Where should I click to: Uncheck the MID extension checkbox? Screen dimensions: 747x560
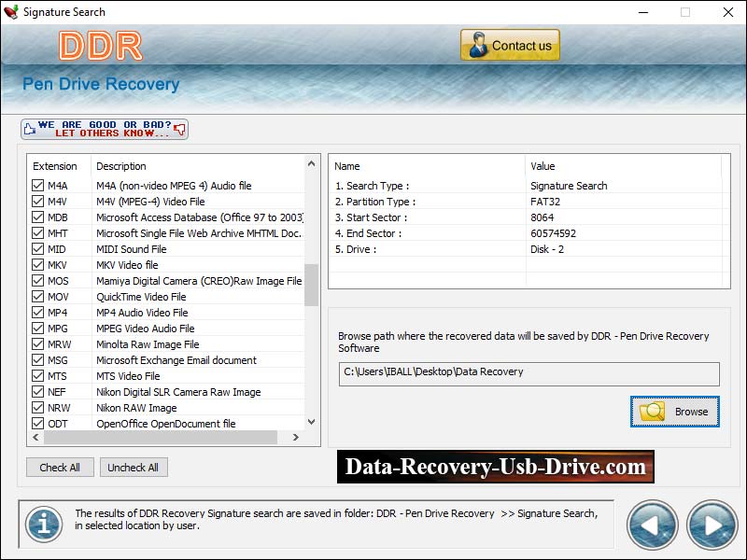point(37,248)
